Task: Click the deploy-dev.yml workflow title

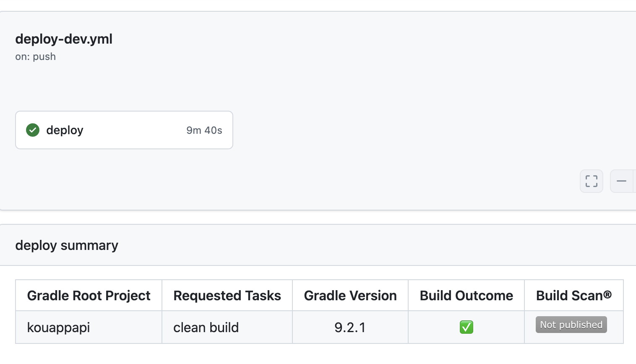Action: click(64, 39)
